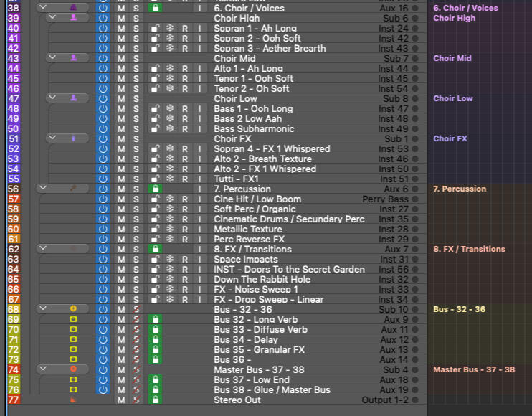This screenshot has width=532, height=416.
Task: Collapse the Choir High summing stack
Action: tap(52, 16)
